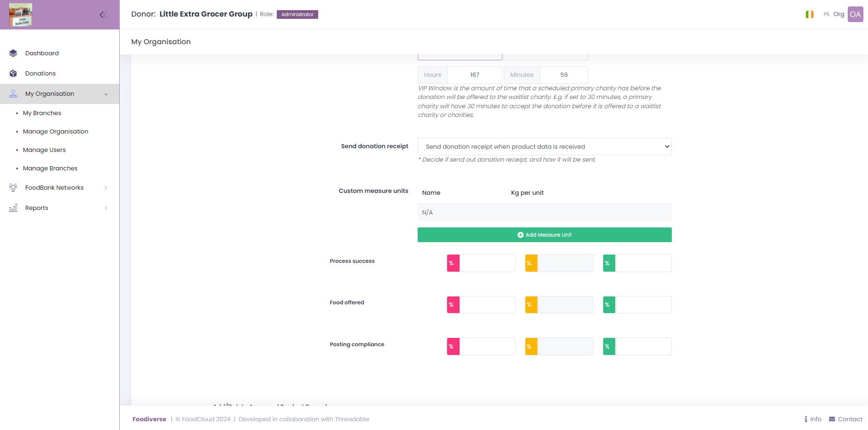Click Food offered red percent field
Viewport: 868px width, 430px height.
tap(487, 305)
